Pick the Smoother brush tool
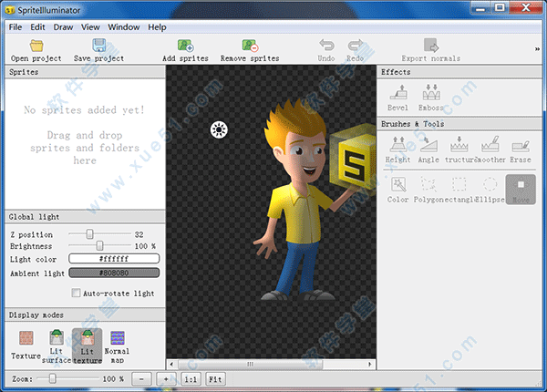The image size is (547, 392). pos(490,148)
